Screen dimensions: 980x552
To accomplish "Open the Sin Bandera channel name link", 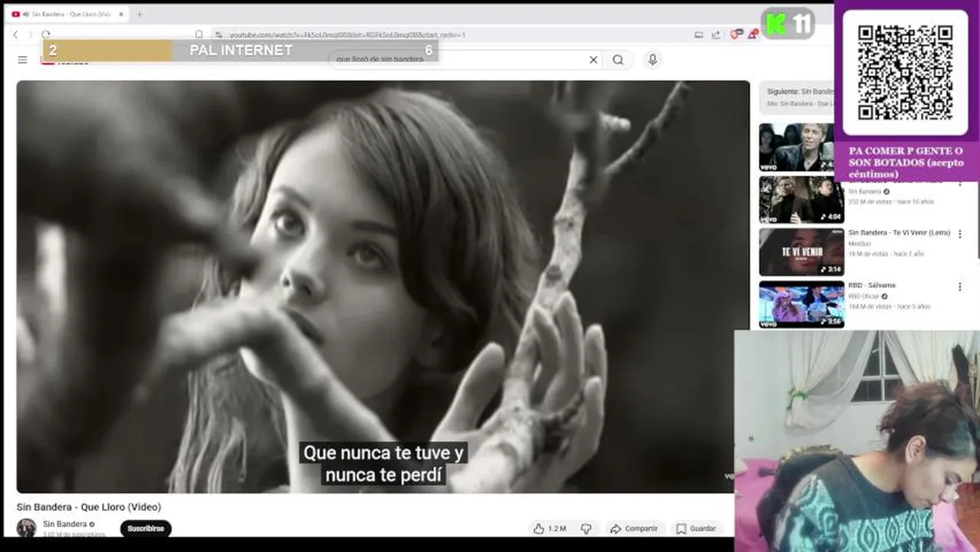I will point(64,524).
